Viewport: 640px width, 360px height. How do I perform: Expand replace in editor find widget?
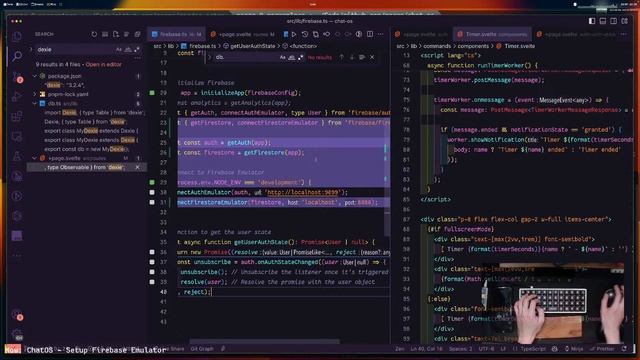[x=210, y=58]
